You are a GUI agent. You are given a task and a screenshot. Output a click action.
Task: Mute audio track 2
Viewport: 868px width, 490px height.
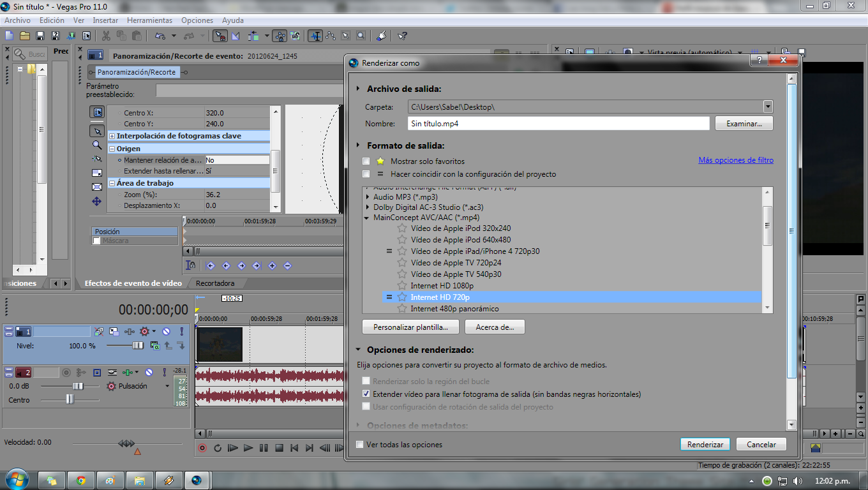pyautogui.click(x=149, y=372)
